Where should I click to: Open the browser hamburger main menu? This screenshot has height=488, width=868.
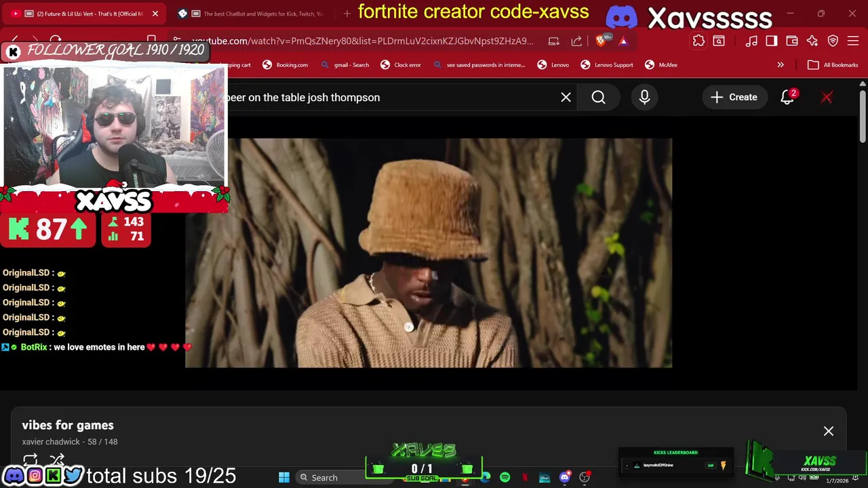coord(853,41)
